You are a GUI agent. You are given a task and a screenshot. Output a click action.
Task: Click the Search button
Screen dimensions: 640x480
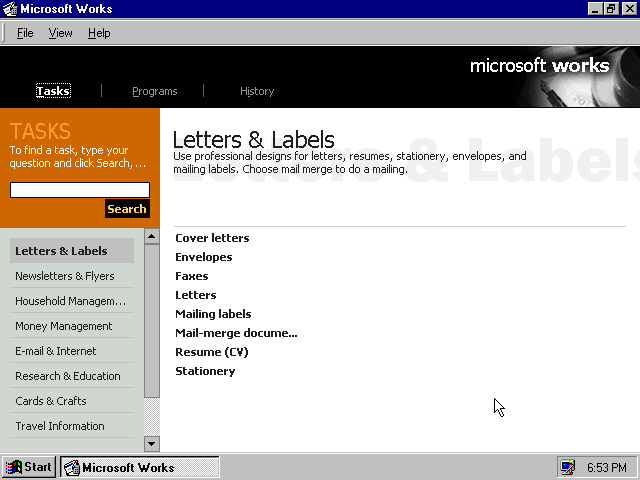click(127, 209)
